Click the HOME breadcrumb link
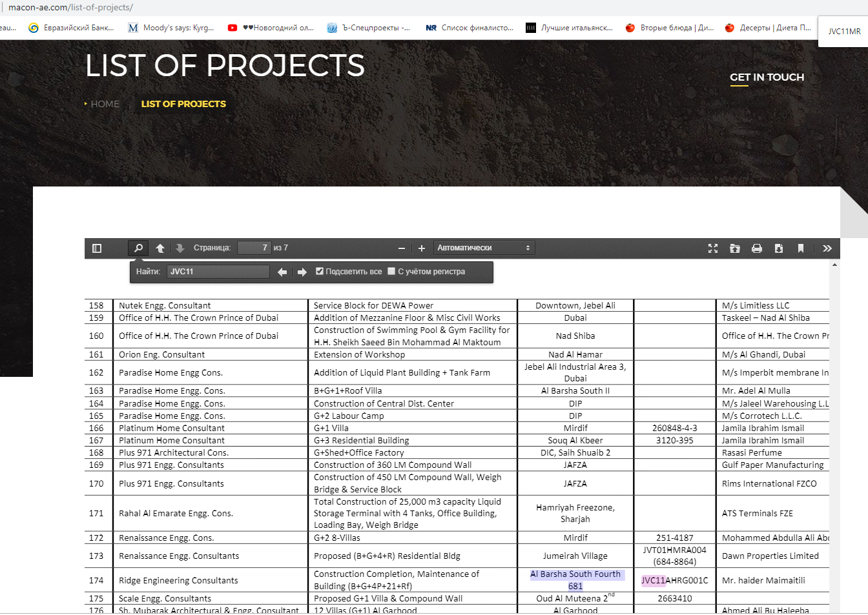868x615 pixels. pos(105,104)
